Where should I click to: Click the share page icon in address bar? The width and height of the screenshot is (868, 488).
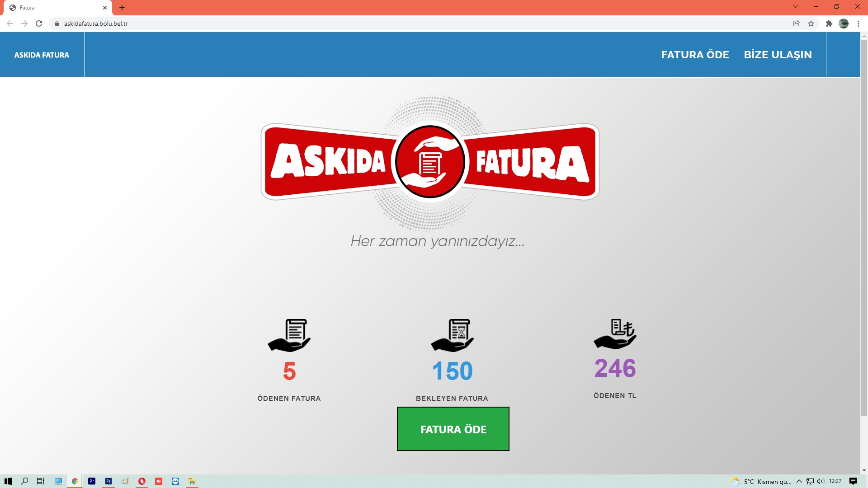click(797, 23)
